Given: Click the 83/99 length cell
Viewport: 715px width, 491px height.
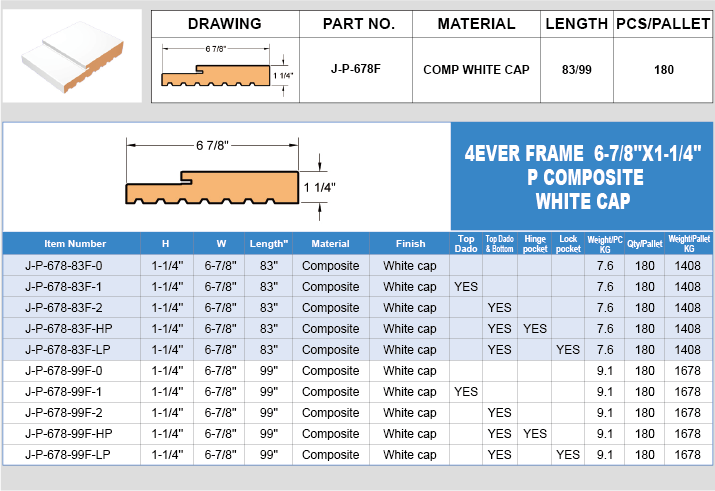Looking at the screenshot, I should point(576,70).
